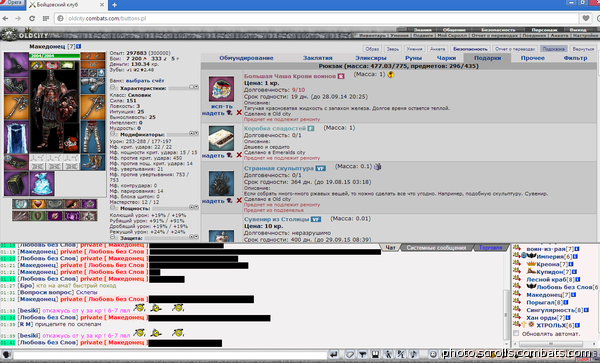600x363 pixels.
Task: Click the Вернуться button
Action: click(583, 49)
